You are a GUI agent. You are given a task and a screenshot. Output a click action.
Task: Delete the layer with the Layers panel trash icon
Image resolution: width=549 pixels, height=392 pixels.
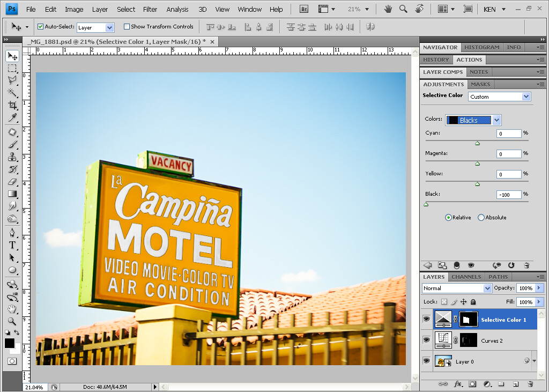[530, 384]
